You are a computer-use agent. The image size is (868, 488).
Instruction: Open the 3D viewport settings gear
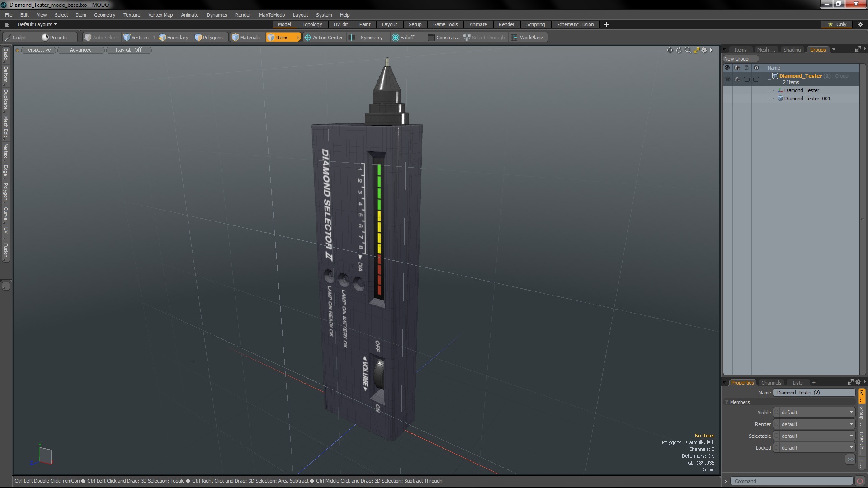point(704,50)
